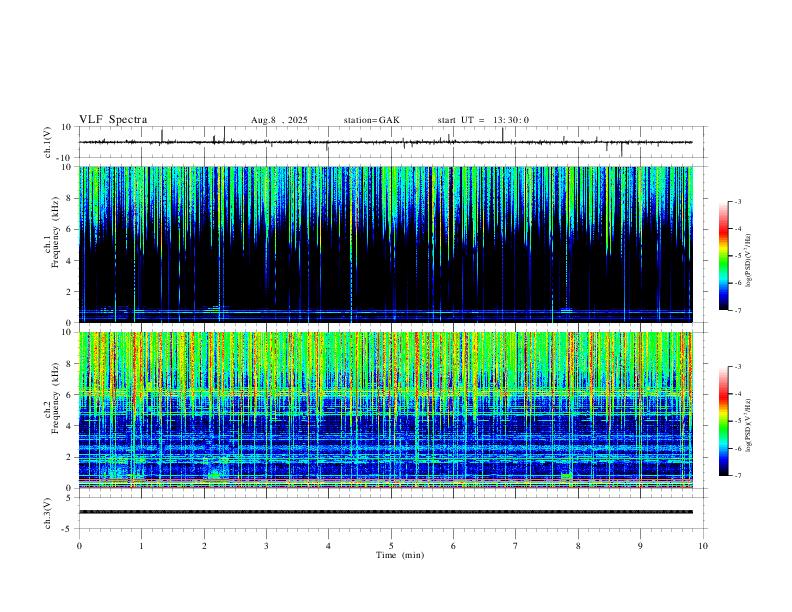The image size is (792, 612).
Task: Click the ch.3 black voltage trace band
Action: point(385,512)
